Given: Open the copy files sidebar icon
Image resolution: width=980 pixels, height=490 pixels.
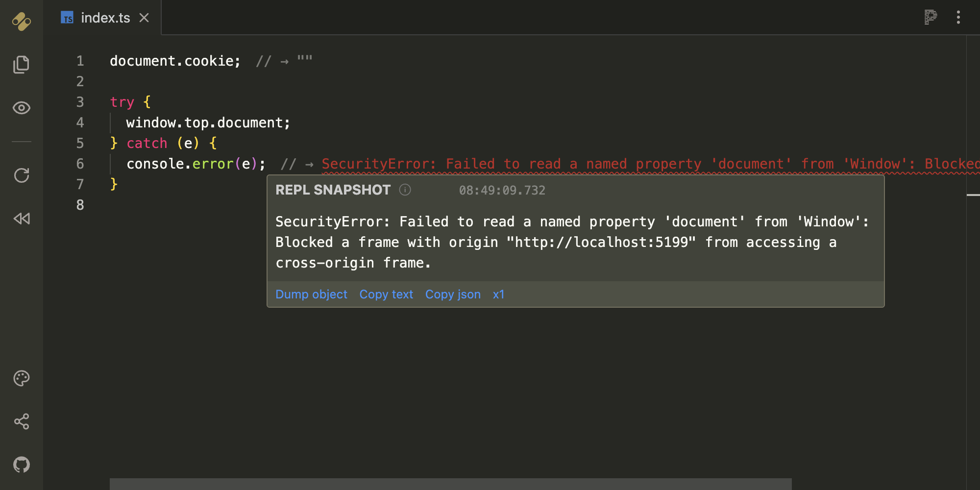Looking at the screenshot, I should point(22,64).
